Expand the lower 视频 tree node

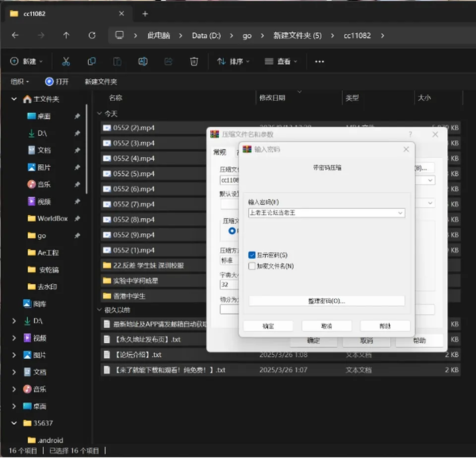(x=14, y=338)
